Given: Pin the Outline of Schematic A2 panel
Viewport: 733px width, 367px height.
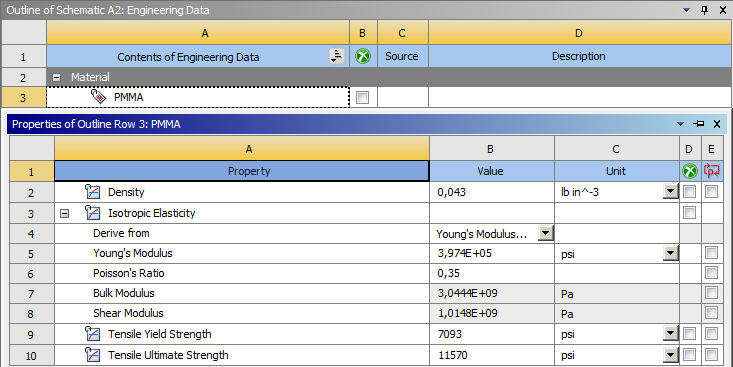Looking at the screenshot, I should (704, 10).
